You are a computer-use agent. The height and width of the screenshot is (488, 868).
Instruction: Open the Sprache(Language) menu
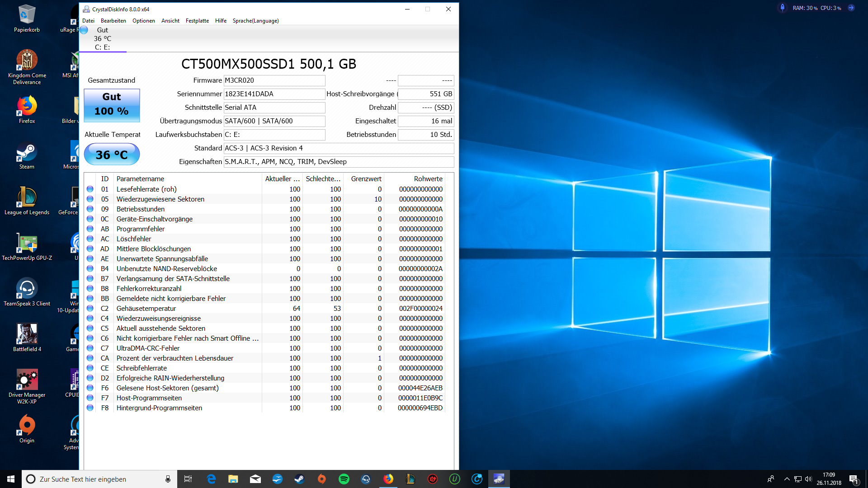pos(255,21)
